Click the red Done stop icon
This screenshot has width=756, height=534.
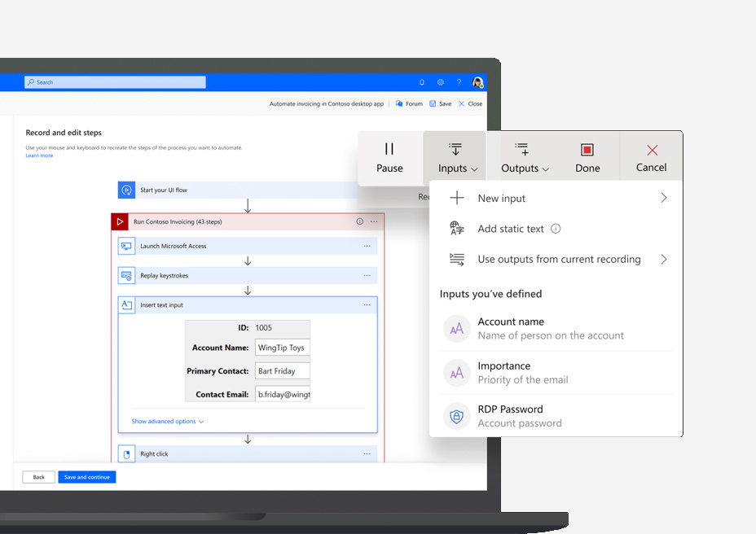click(587, 150)
